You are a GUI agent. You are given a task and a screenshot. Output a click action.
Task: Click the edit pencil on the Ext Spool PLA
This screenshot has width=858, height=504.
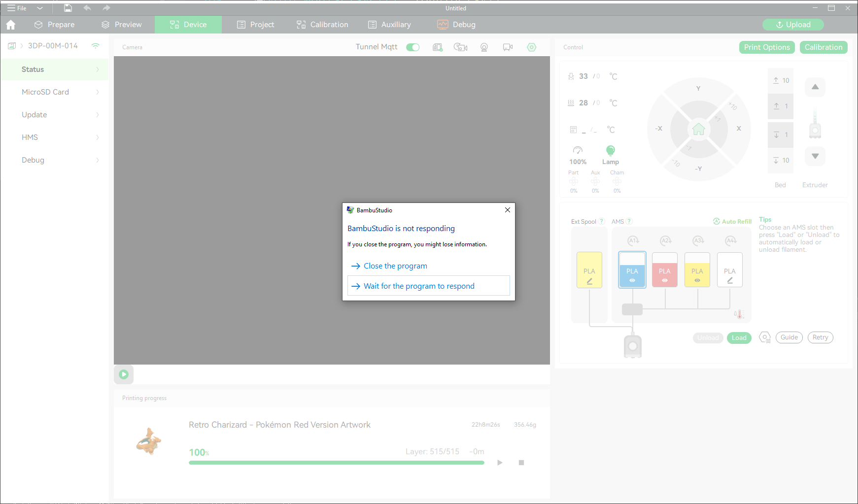click(x=589, y=281)
